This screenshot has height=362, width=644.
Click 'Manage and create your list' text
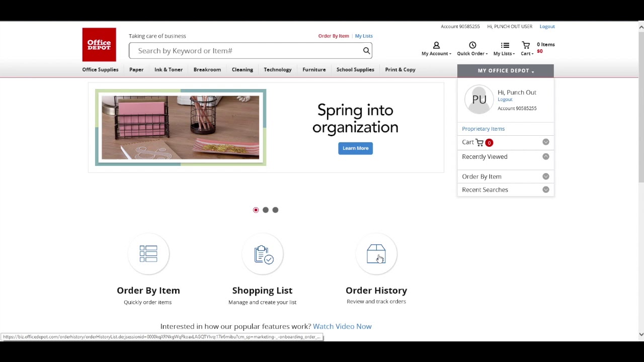(x=262, y=302)
